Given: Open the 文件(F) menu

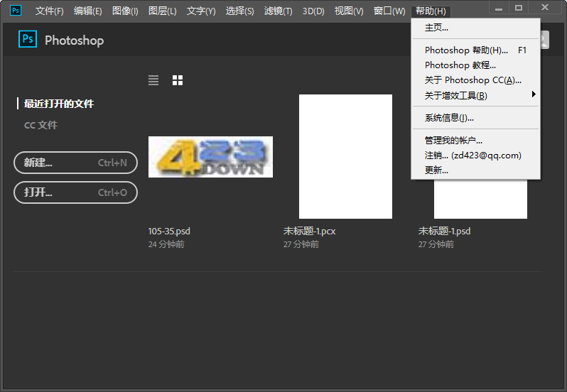Looking at the screenshot, I should click(50, 11).
